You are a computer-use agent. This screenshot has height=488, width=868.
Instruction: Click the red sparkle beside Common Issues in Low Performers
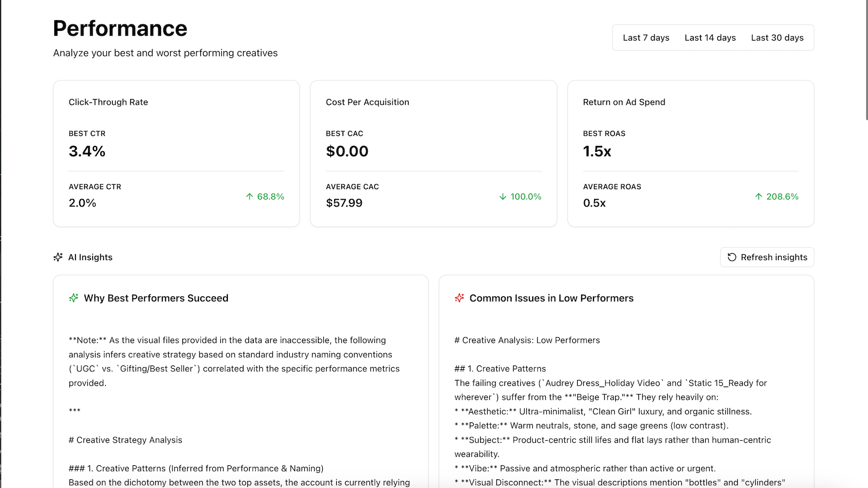(x=459, y=298)
